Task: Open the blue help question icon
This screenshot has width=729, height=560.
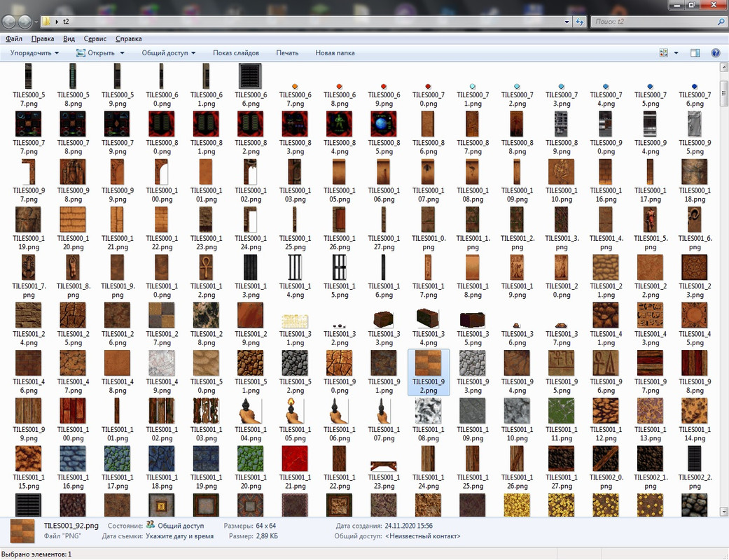Action: [716, 53]
